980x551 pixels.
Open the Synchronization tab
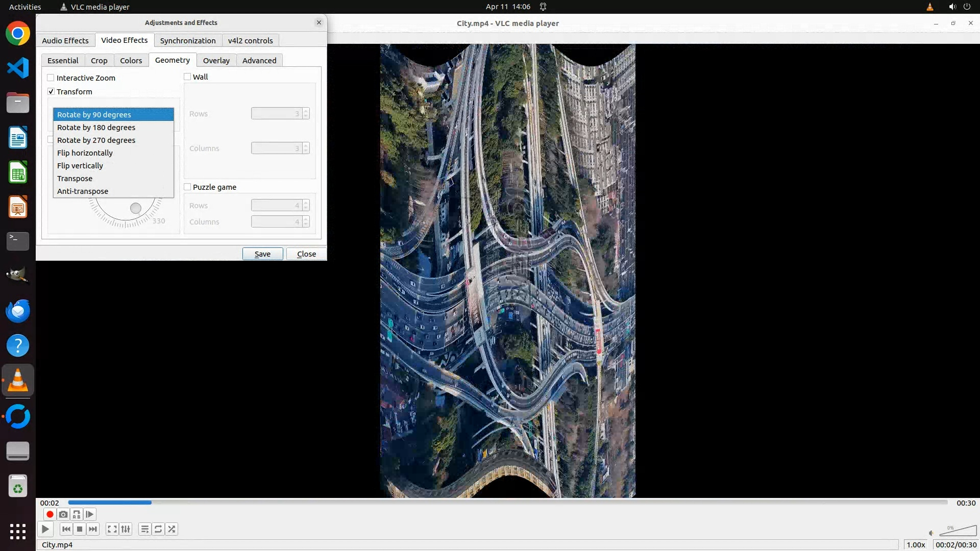187,40
